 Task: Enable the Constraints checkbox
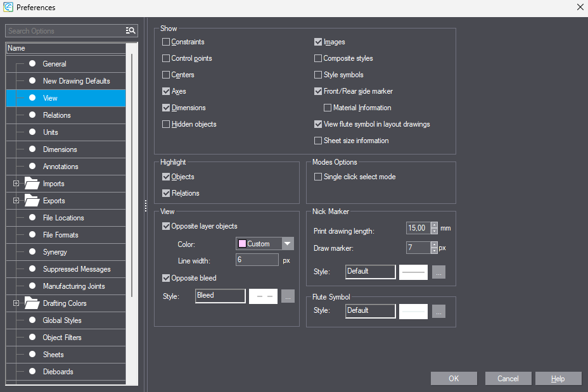(166, 42)
